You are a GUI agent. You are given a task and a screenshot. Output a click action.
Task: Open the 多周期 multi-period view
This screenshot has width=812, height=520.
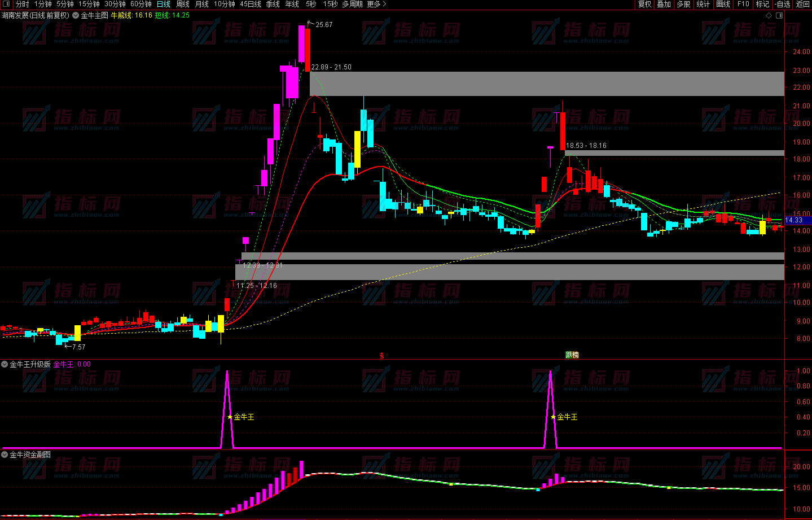point(353,4)
